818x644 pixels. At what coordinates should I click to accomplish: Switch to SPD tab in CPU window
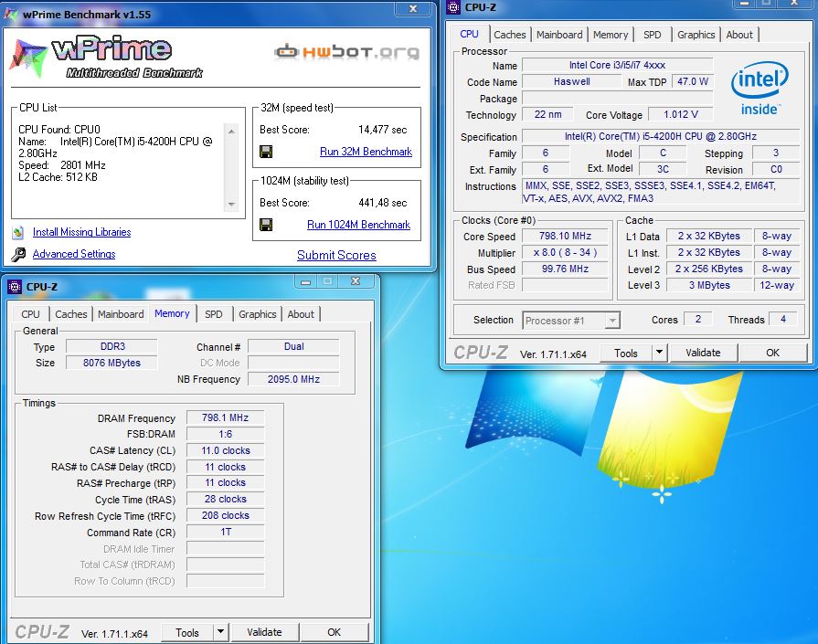(x=652, y=35)
